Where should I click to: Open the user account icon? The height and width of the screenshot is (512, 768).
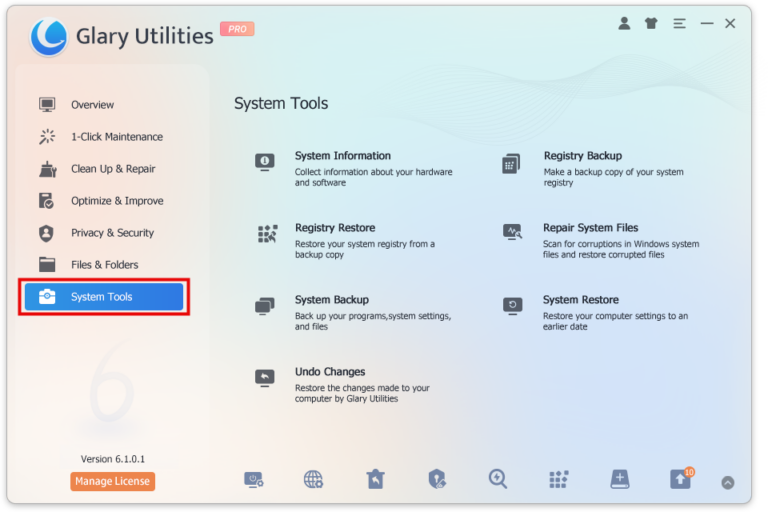pos(625,23)
